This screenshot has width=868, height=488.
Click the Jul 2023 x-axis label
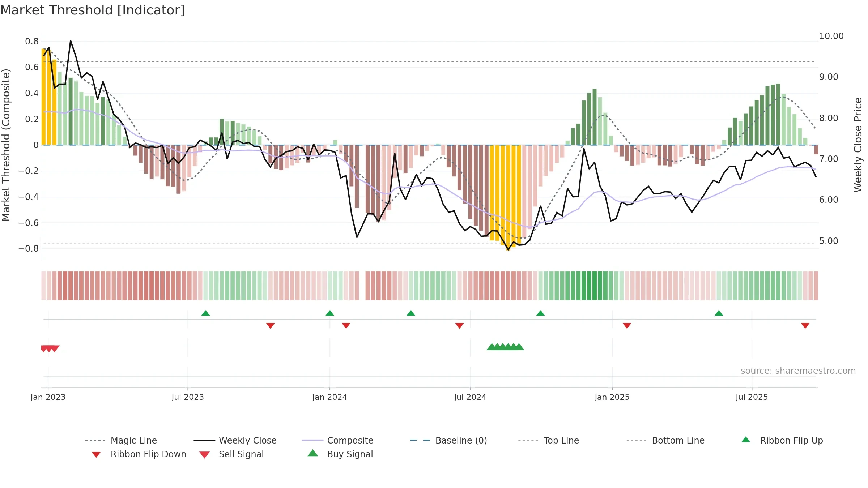point(188,397)
